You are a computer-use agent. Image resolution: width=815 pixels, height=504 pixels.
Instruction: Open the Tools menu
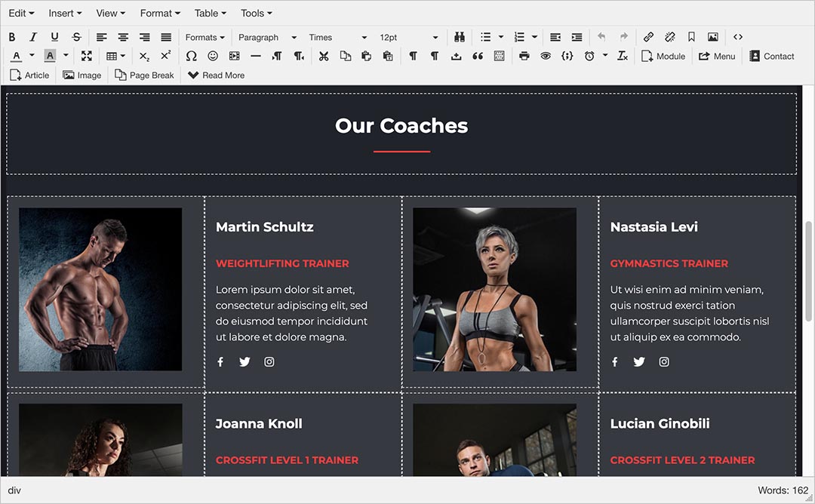point(257,13)
